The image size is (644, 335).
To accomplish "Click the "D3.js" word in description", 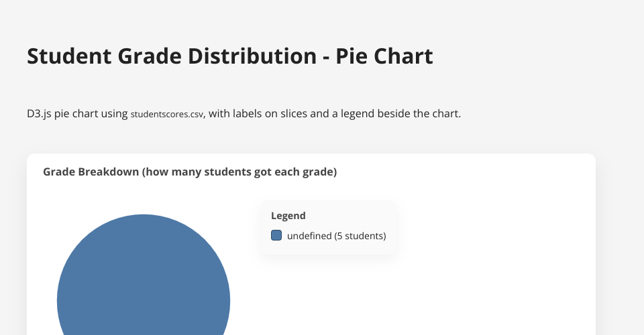I will coord(38,114).
